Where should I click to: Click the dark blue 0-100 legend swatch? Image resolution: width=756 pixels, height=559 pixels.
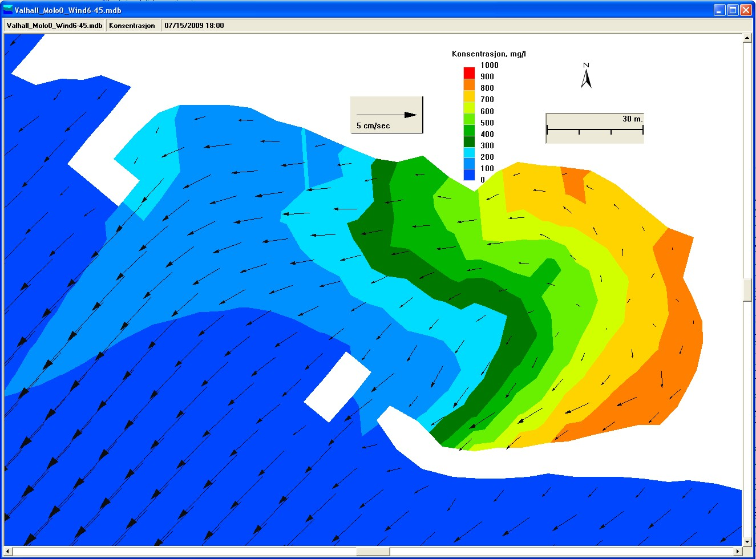[469, 175]
